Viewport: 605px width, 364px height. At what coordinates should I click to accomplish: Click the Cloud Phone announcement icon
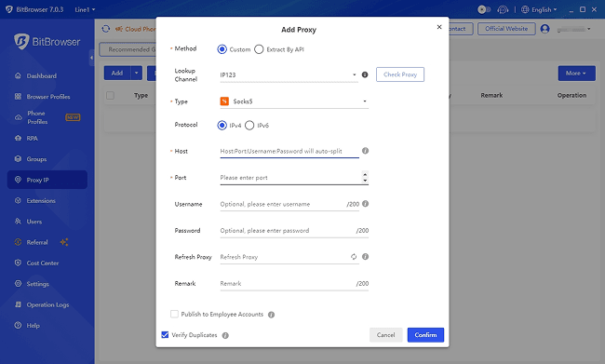pyautogui.click(x=119, y=29)
